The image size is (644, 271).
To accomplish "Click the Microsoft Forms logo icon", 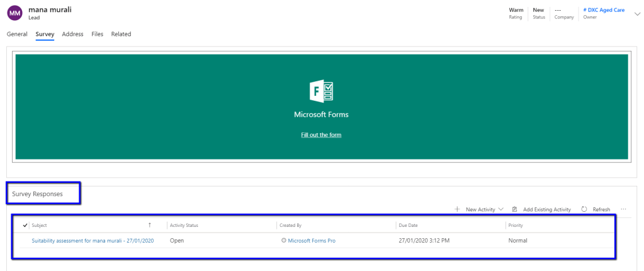I will tap(321, 92).
